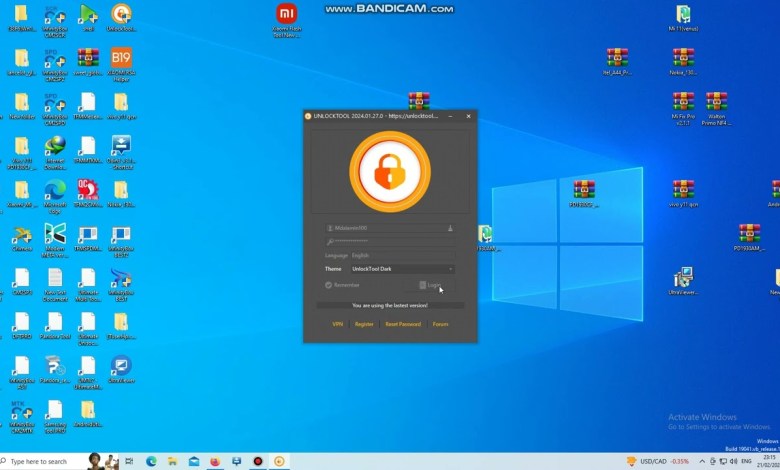Open Task View from the taskbar
Image resolution: width=780 pixels, height=470 pixels.
[129, 461]
